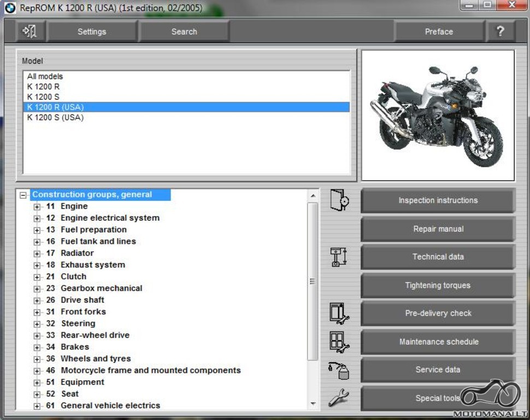Click the tree scrollbar thumb
This screenshot has width=530, height=420.
pos(313,281)
